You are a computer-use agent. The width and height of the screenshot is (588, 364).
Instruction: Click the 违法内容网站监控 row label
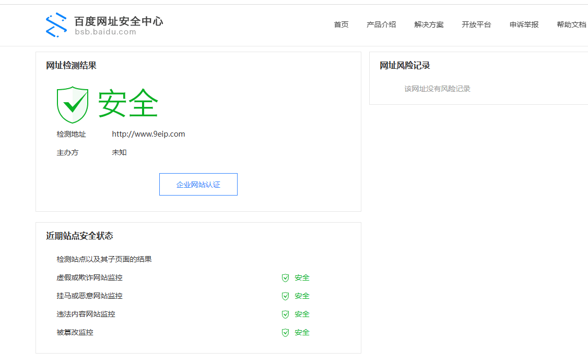pyautogui.click(x=86, y=314)
